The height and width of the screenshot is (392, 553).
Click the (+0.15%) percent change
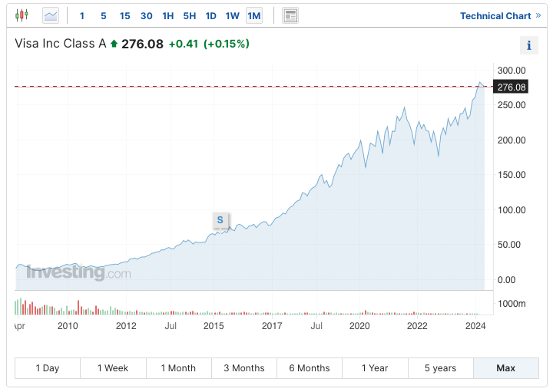[227, 44]
